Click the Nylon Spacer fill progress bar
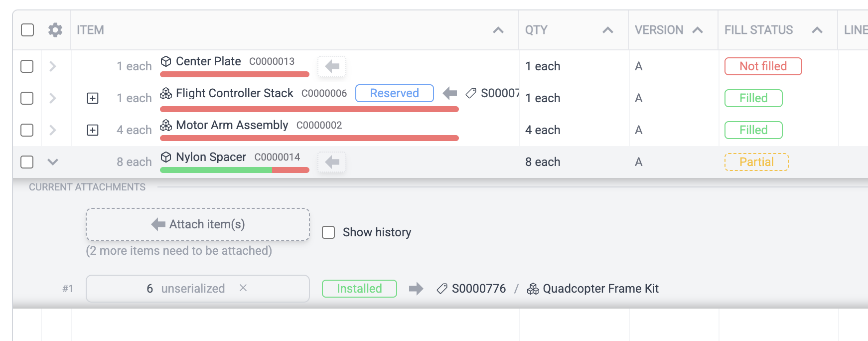868x341 pixels. 234,170
